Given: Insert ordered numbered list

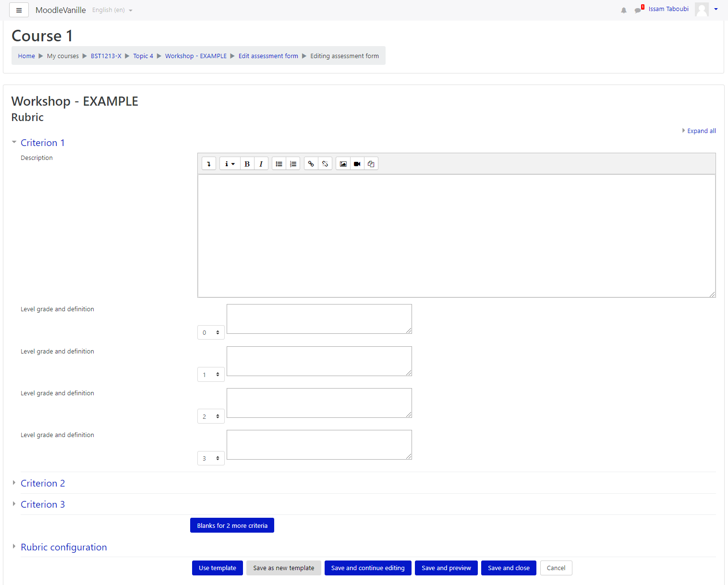Looking at the screenshot, I should coord(293,164).
